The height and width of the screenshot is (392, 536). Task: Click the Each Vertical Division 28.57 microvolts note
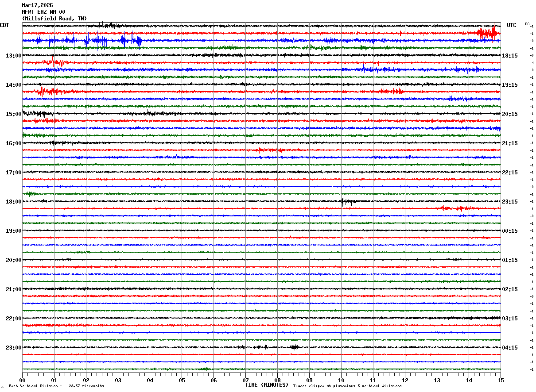coord(56,386)
